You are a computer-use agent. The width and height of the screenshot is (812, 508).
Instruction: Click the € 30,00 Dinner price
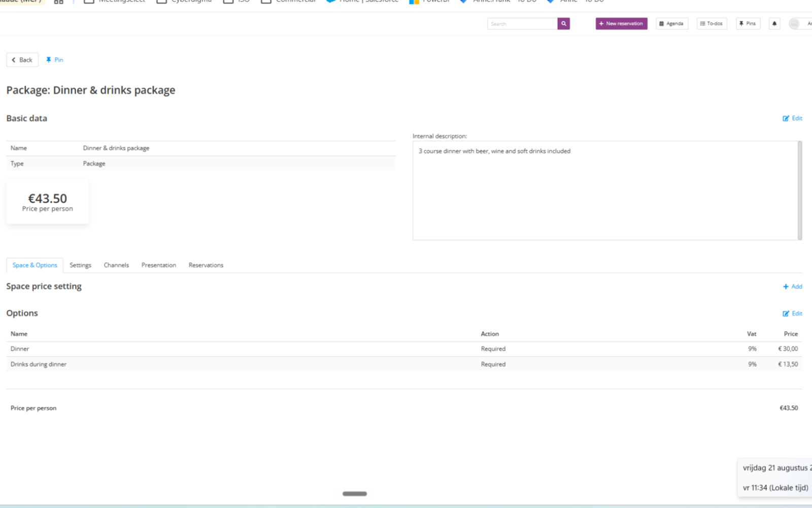tap(788, 349)
